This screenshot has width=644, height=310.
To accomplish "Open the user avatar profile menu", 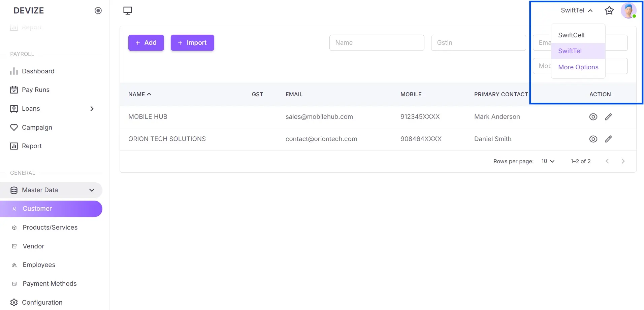I will [628, 11].
